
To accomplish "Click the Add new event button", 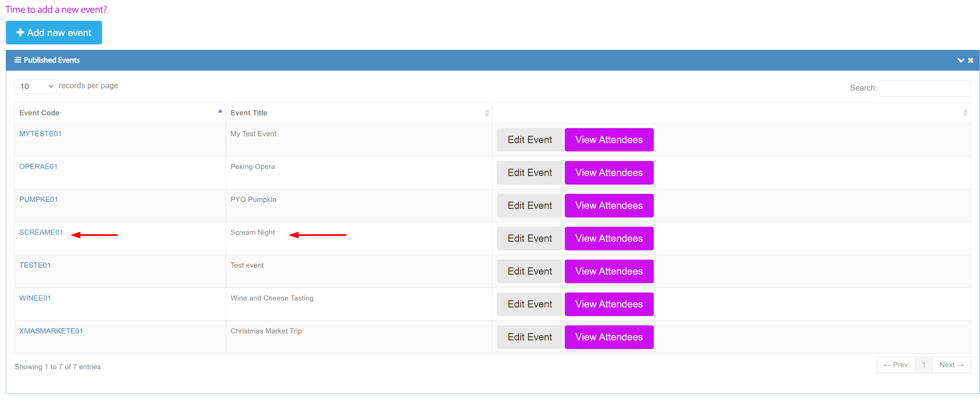I will [54, 33].
